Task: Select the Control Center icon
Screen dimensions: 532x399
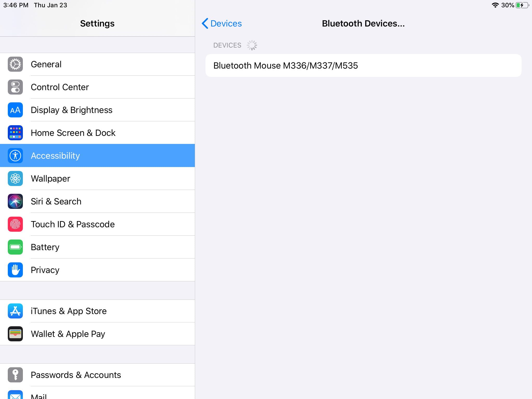Action: tap(15, 87)
